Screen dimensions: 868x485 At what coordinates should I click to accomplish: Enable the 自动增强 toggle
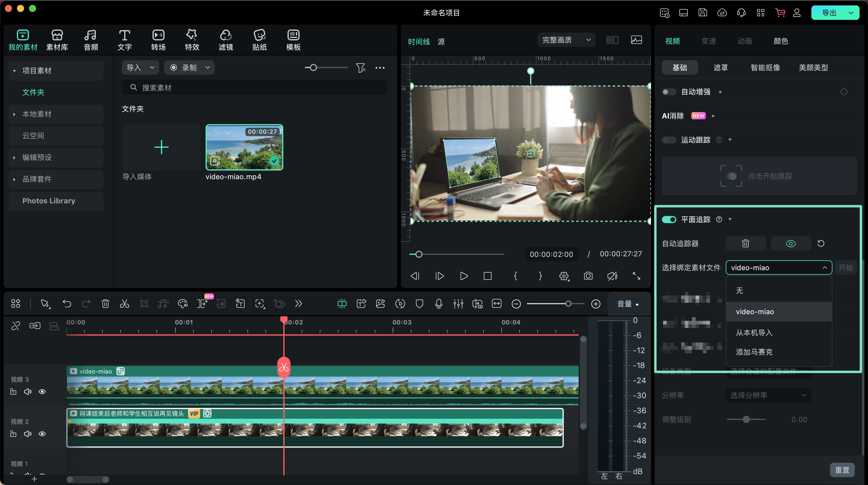(669, 92)
